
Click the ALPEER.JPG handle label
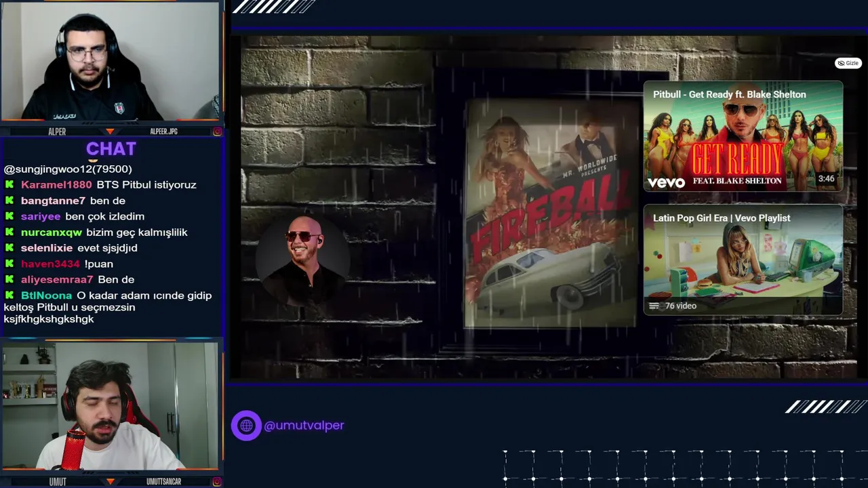[163, 131]
